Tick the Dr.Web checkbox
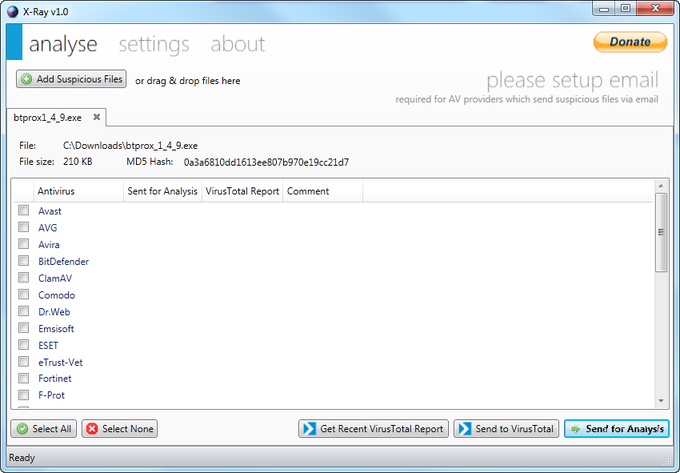680x473 pixels. coord(23,311)
